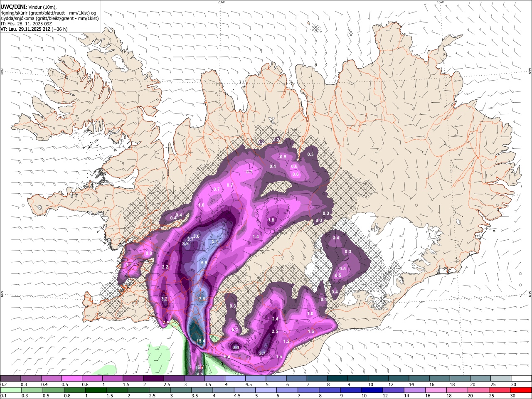Click the 2.4 precipitation value on the map
The image size is (532, 399).
point(275,319)
